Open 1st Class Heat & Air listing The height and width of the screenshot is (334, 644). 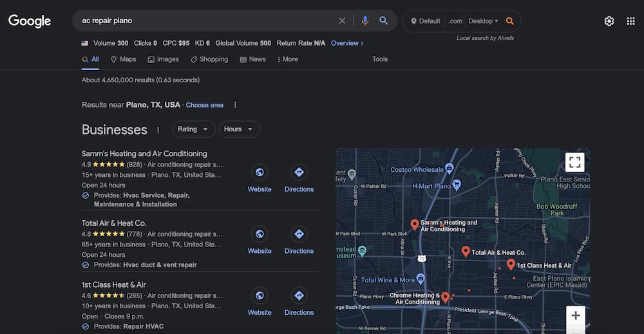click(114, 284)
